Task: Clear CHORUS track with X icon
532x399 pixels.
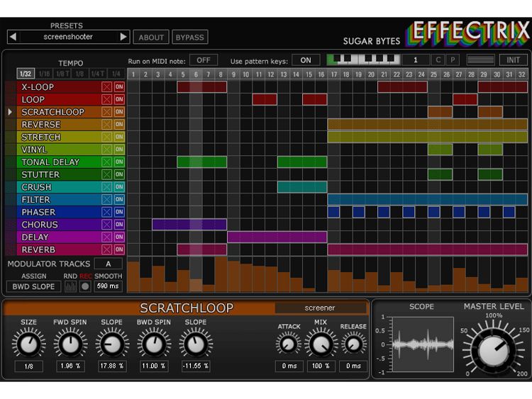Action: point(106,225)
